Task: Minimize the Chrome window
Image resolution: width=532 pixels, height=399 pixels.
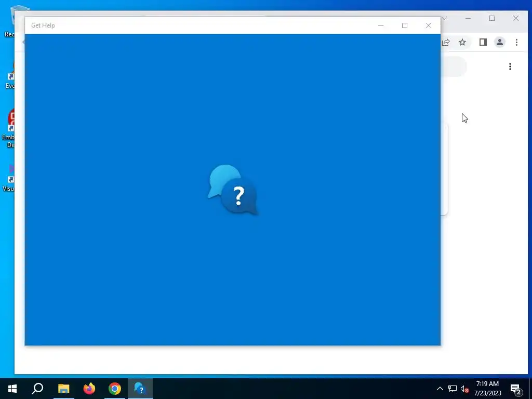Action: pyautogui.click(x=468, y=18)
